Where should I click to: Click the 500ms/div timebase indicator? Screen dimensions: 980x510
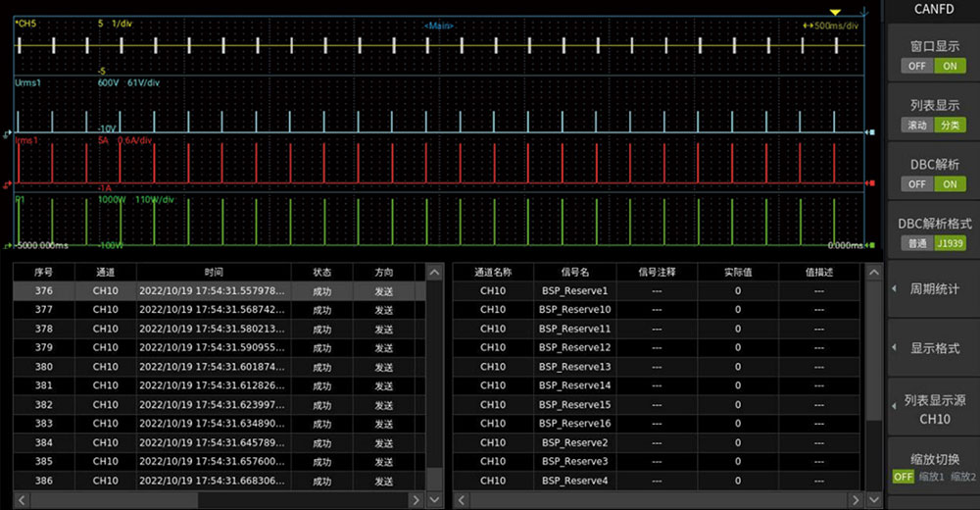pyautogui.click(x=836, y=25)
